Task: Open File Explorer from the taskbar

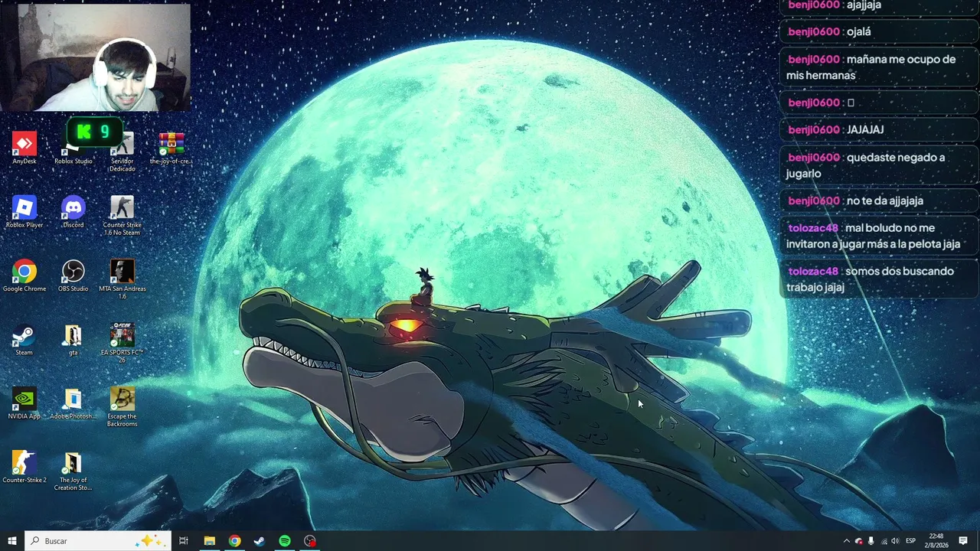Action: pos(209,541)
